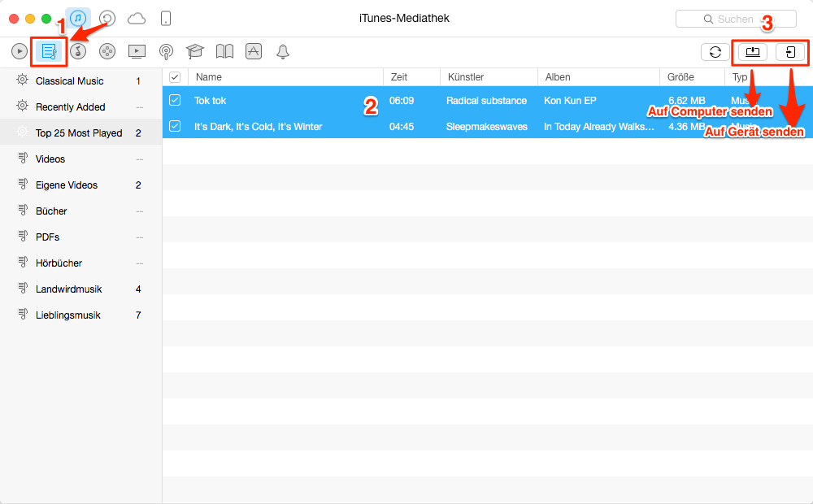Image resolution: width=813 pixels, height=504 pixels.
Task: Click duration 06:09 cell
Action: (402, 101)
